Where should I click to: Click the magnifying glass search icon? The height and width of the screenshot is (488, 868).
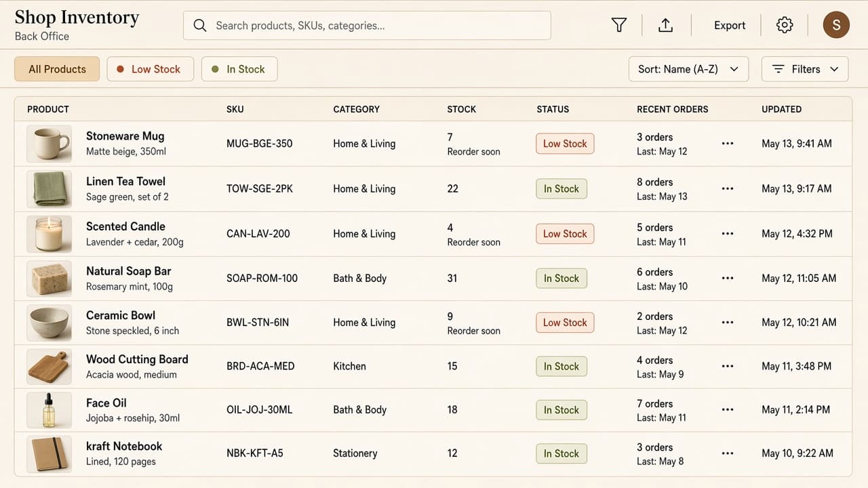click(x=199, y=26)
